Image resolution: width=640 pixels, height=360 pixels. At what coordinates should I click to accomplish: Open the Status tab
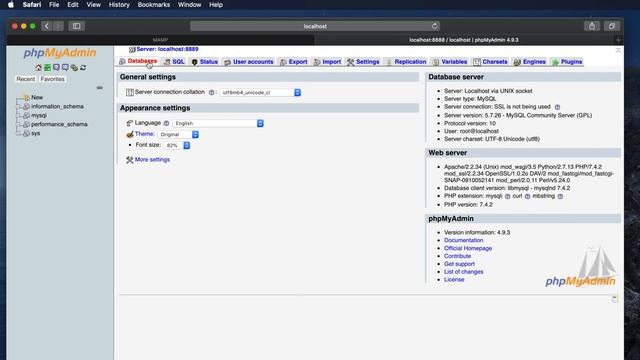click(204, 62)
